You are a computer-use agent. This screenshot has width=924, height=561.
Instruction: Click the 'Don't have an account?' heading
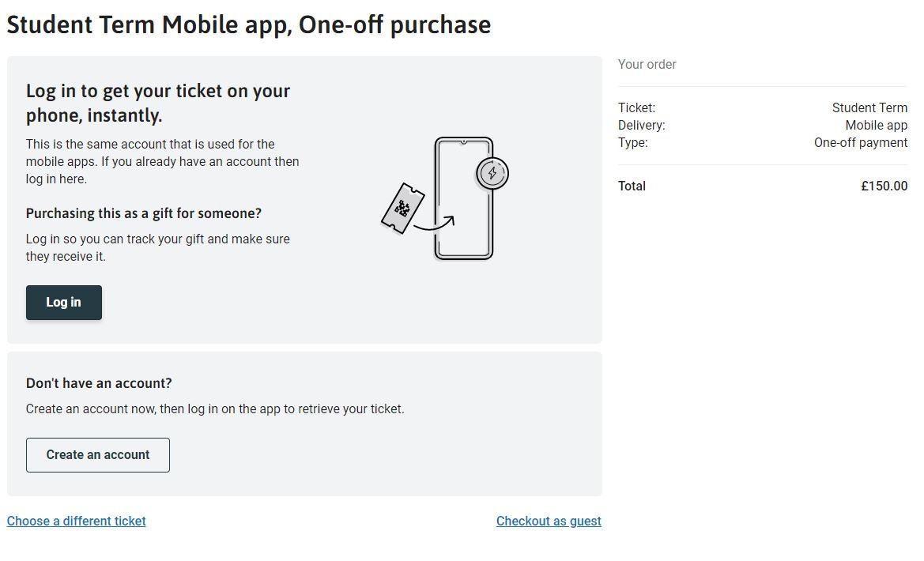click(99, 383)
